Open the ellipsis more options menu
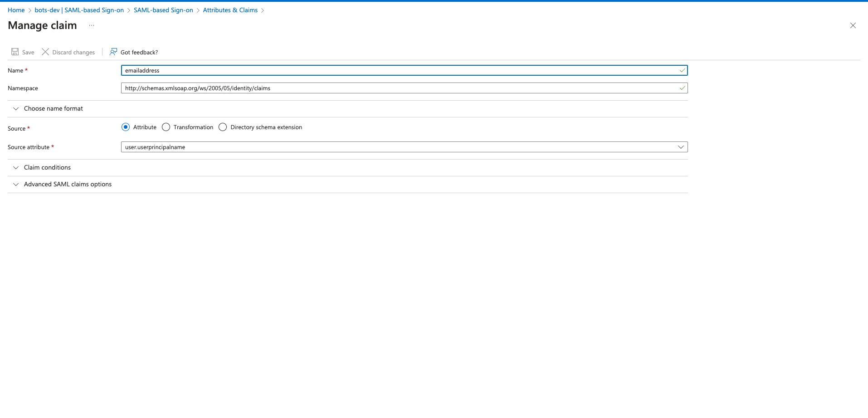868x418 pixels. point(92,25)
